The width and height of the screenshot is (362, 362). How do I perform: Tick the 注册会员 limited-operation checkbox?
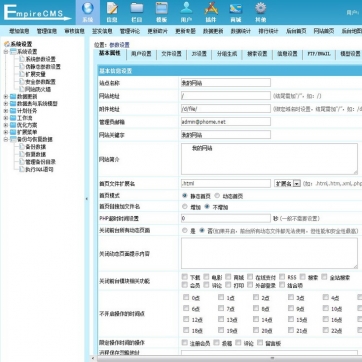click(185, 342)
